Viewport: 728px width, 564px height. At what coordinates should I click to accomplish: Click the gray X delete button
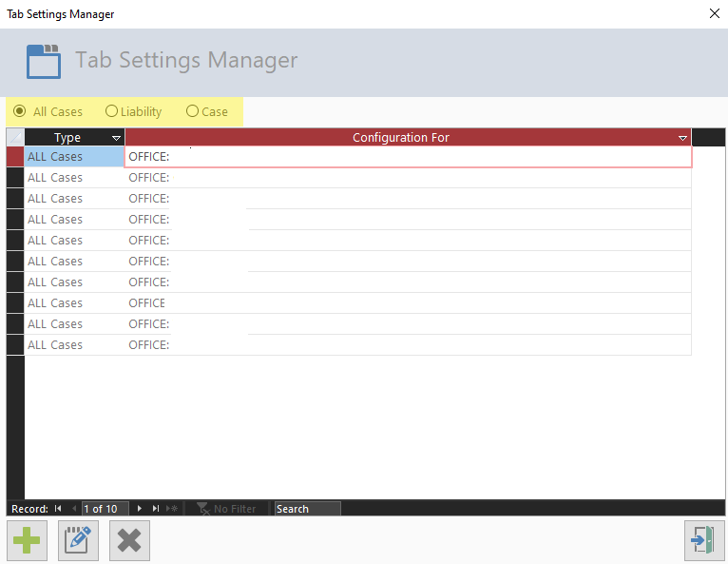click(129, 540)
